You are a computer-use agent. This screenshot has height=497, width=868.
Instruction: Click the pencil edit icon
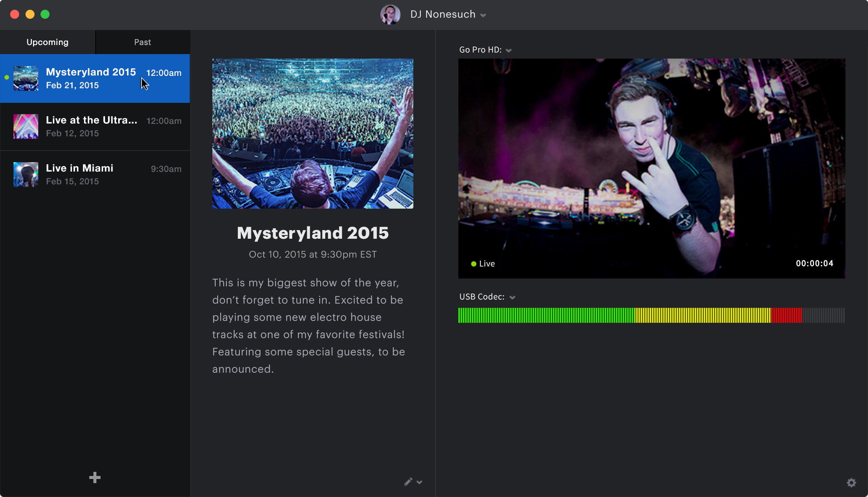408,482
